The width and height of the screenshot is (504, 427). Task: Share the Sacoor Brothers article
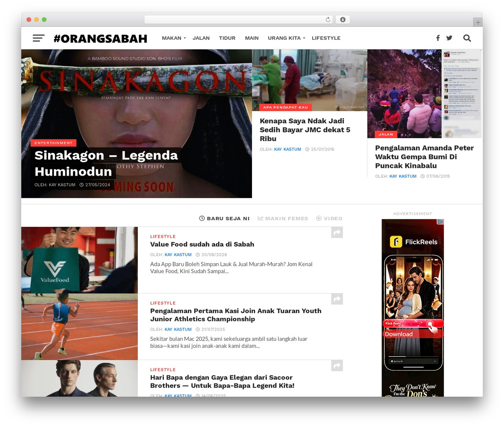337,366
